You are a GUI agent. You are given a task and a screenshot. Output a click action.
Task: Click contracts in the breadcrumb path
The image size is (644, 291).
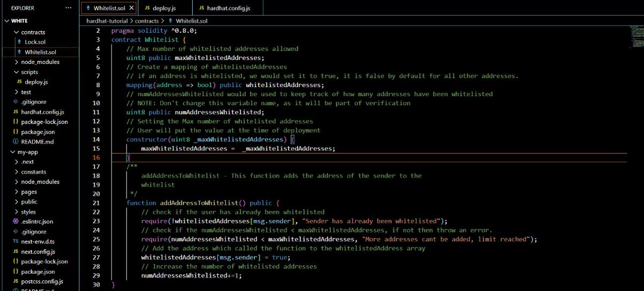147,20
